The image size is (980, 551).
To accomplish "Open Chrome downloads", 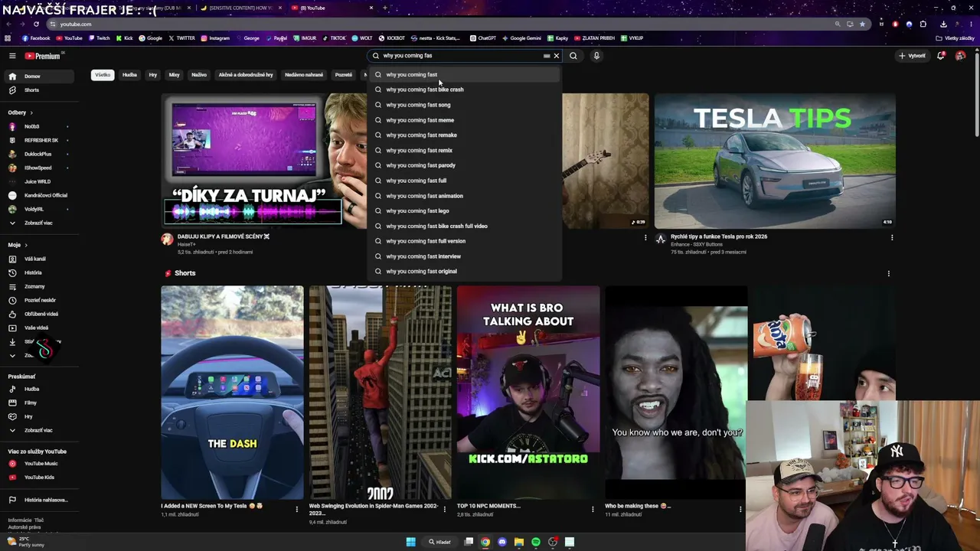I will point(942,24).
